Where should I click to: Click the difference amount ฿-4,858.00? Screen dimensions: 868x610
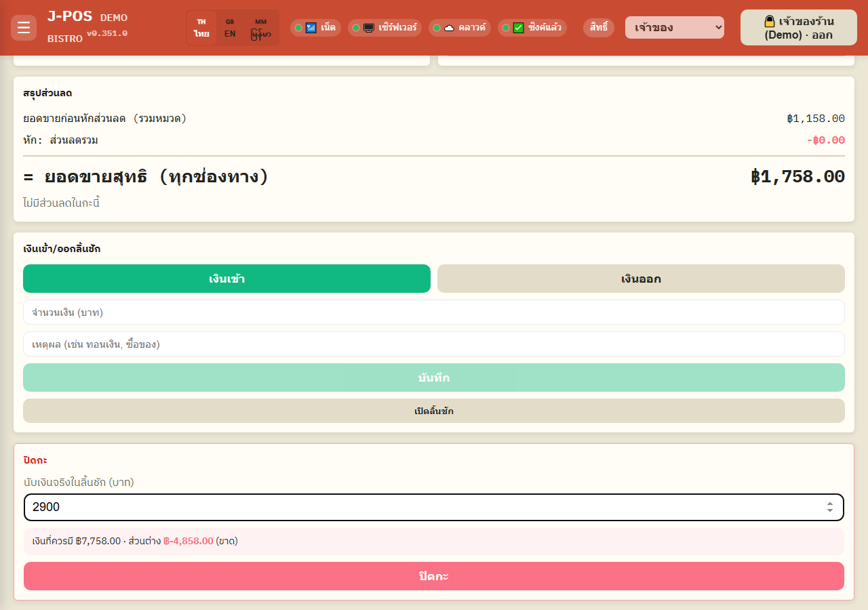coord(189,541)
